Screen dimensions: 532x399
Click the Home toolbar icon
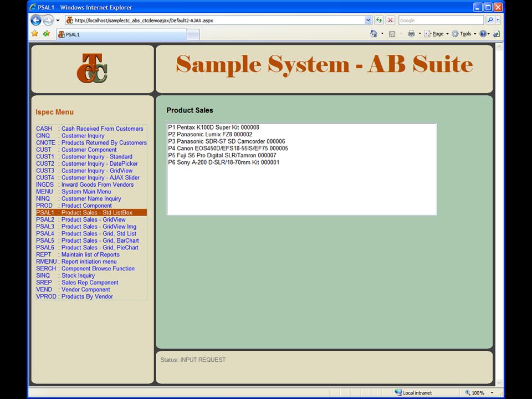point(374,34)
